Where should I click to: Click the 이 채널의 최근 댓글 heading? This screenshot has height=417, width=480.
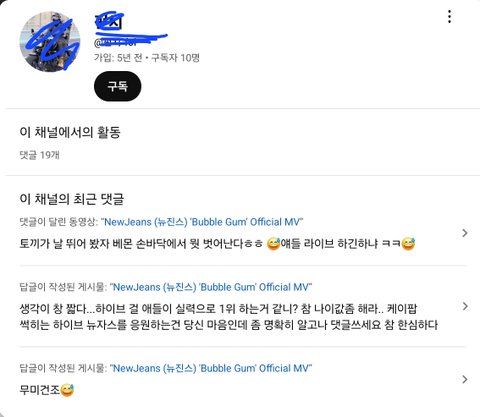(x=72, y=199)
